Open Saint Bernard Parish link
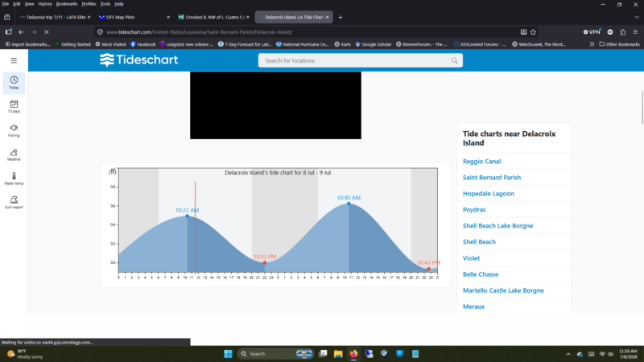This screenshot has height=362, width=644. coord(491,177)
